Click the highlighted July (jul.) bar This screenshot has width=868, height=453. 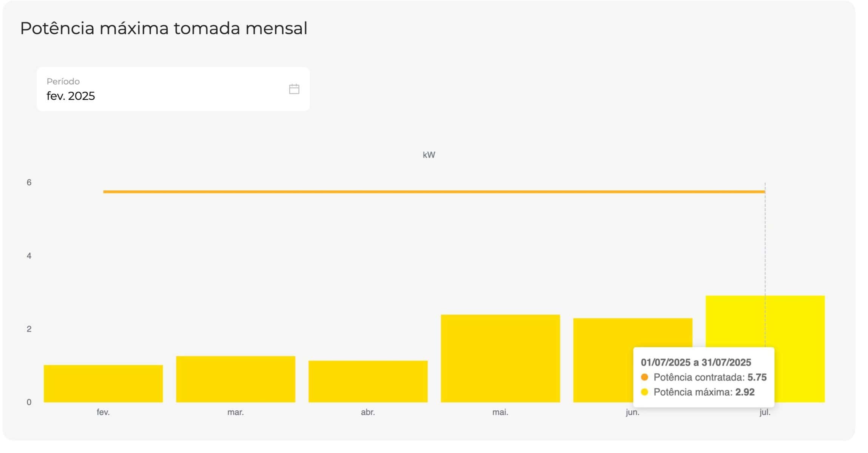point(797,340)
